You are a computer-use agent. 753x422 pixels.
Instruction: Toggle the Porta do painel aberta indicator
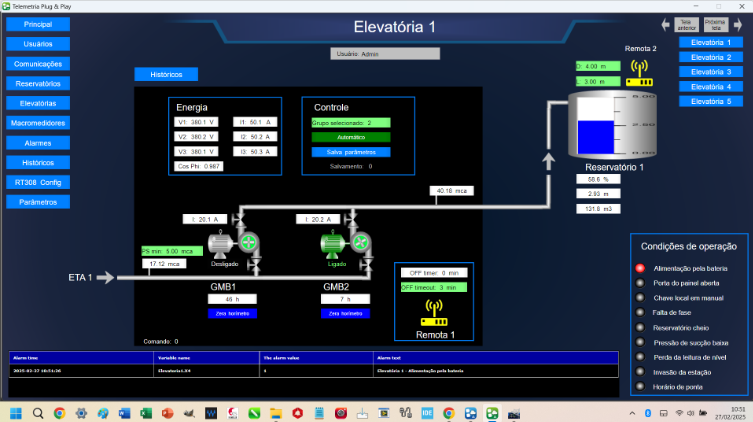pyautogui.click(x=639, y=283)
